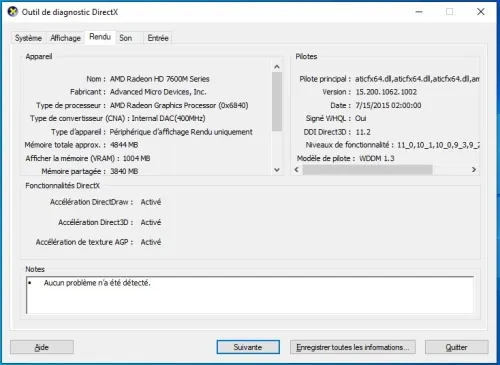Click the WDDM 1.3 driver model value
Image resolution: width=500 pixels, height=365 pixels.
377,158
